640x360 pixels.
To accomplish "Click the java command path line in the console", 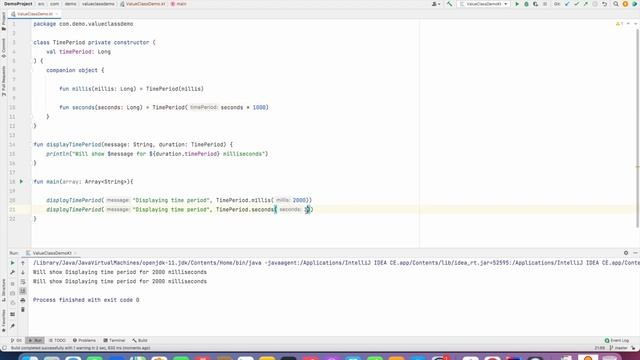I will 336,263.
